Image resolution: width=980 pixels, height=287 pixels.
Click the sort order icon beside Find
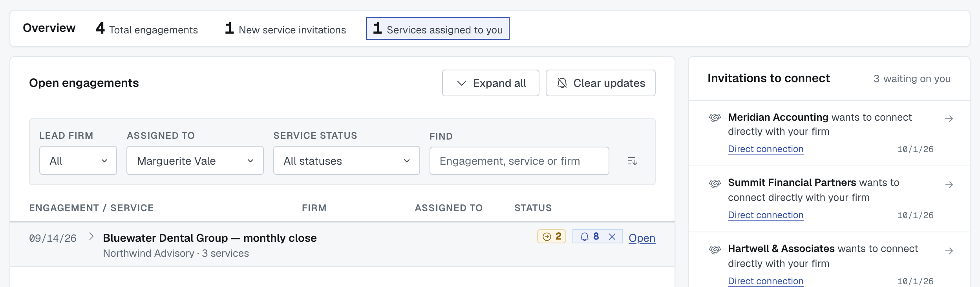point(632,161)
